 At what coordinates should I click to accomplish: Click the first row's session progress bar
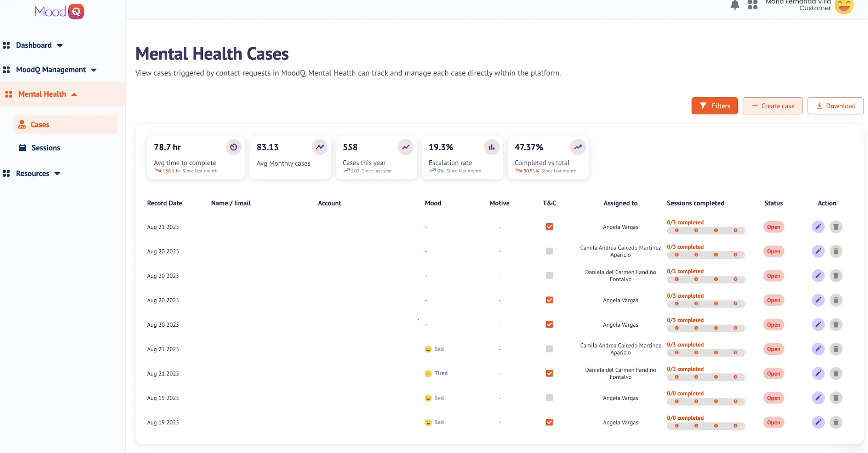click(x=706, y=230)
